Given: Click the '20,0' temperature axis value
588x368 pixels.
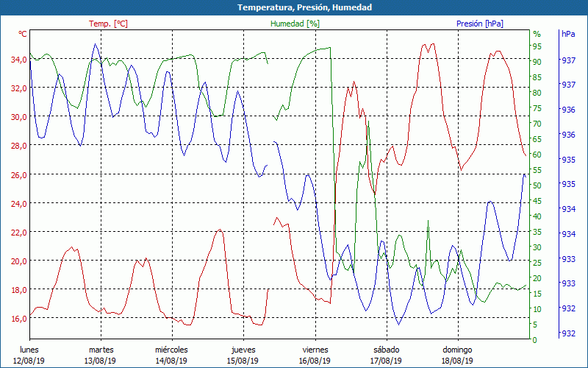Looking at the screenshot, I should tap(19, 261).
